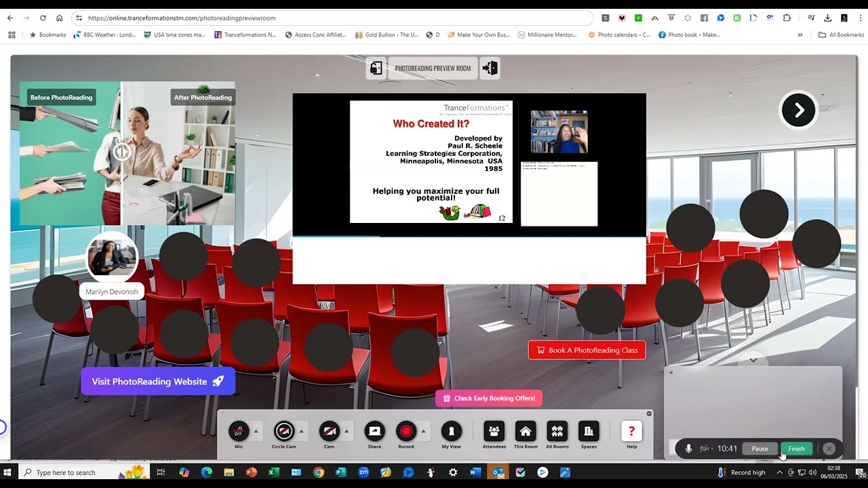The width and height of the screenshot is (868, 488).
Task: Click the PhotoReading Preview Room label
Action: 433,68
